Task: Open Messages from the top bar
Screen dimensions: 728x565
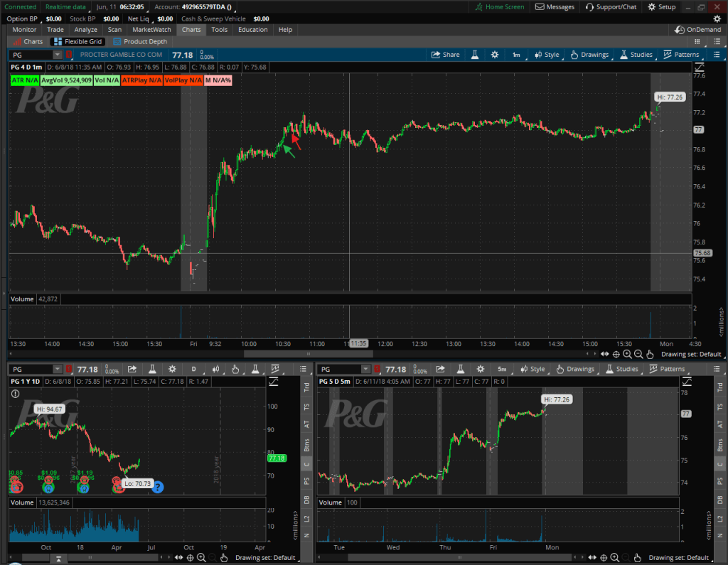Action: pos(555,7)
